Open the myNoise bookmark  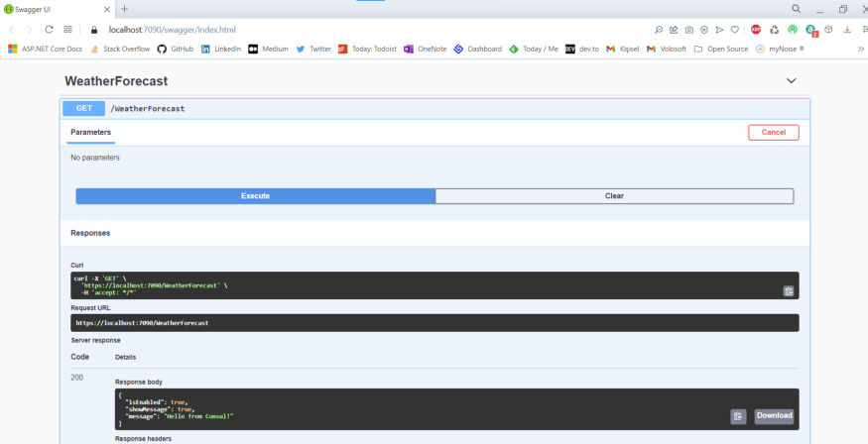[780, 50]
